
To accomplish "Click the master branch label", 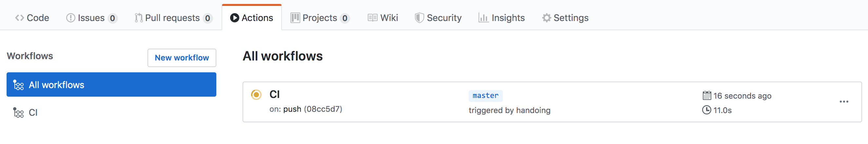I will (x=485, y=96).
